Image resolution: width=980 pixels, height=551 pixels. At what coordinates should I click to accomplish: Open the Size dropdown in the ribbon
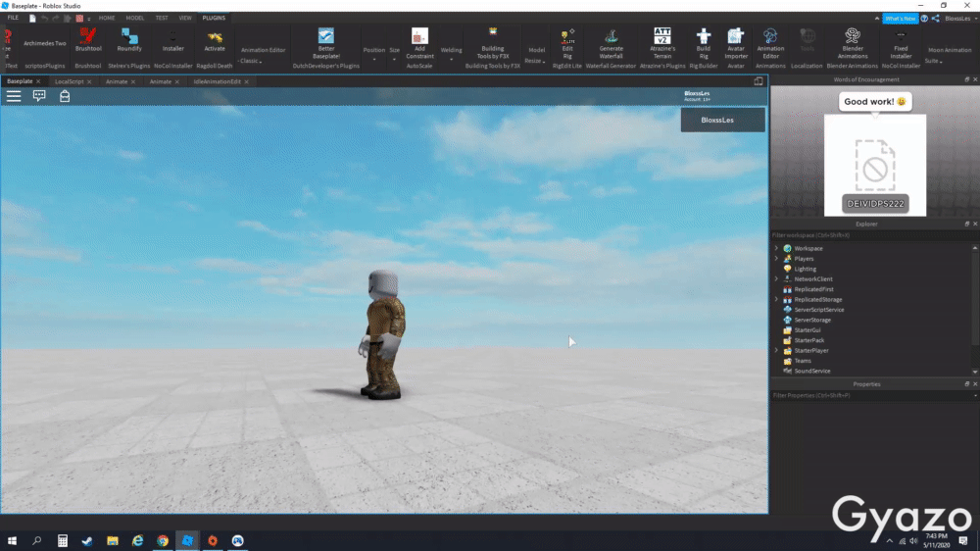pos(394,54)
